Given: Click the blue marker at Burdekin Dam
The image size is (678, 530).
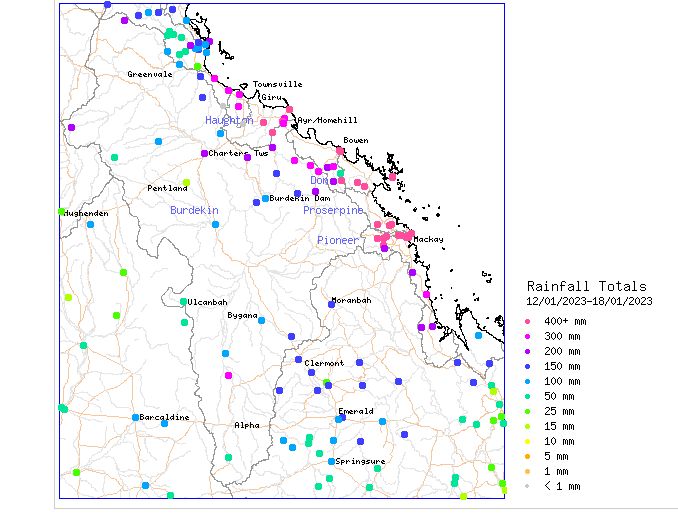Looking at the screenshot, I should tap(265, 198).
